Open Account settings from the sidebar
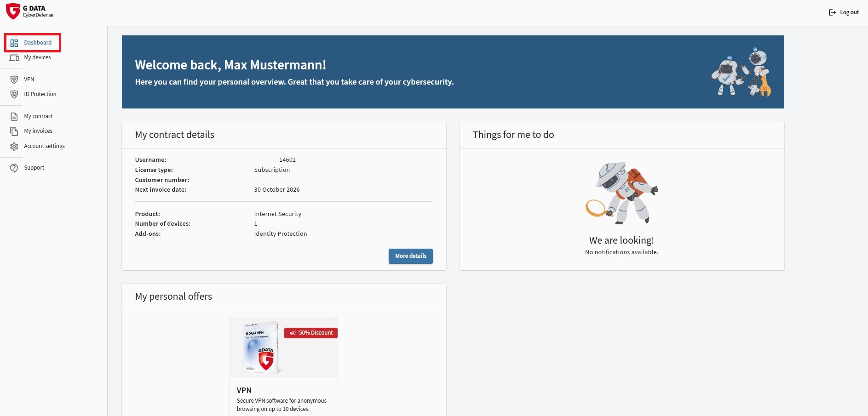Image resolution: width=868 pixels, height=416 pixels. (44, 146)
